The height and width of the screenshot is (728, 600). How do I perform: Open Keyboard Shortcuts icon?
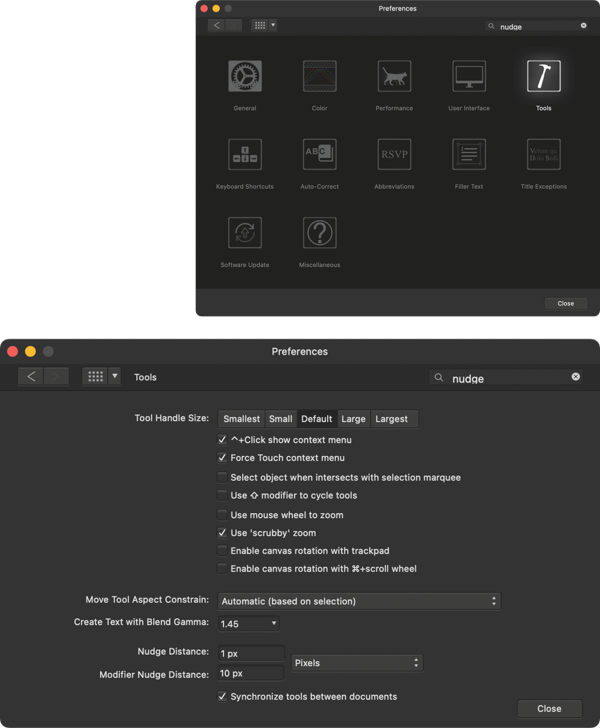tap(245, 154)
